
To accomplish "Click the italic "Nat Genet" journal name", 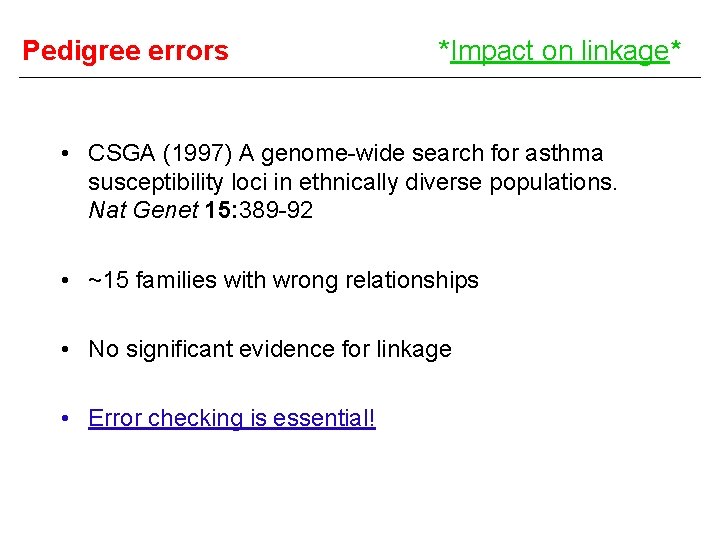I will [x=143, y=210].
